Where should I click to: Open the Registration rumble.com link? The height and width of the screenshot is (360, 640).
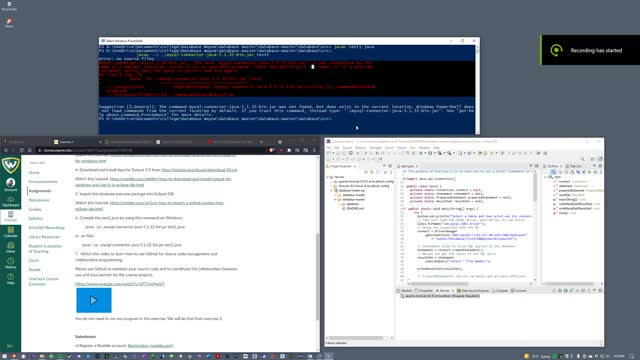click(150, 346)
